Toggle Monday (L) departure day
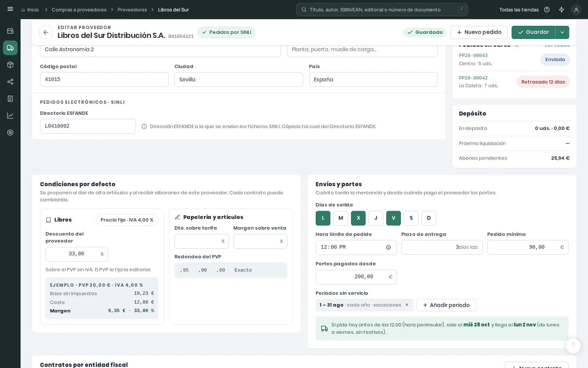The height and width of the screenshot is (368, 588). (x=323, y=218)
